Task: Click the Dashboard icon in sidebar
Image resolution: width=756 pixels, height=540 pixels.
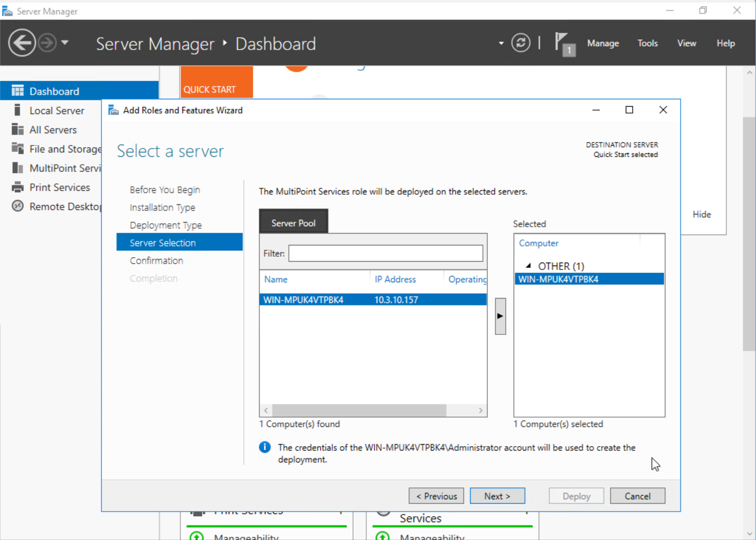Action: coord(18,91)
